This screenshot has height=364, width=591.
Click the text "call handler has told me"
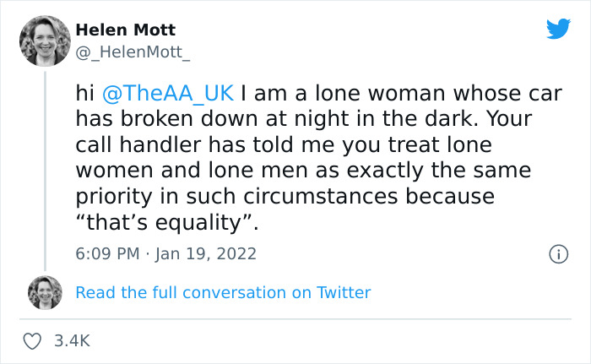[169, 144]
